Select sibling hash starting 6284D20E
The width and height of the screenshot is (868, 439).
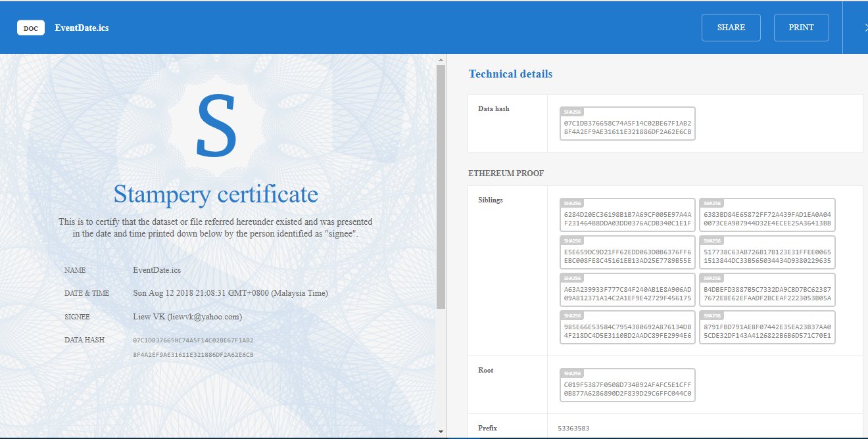(627, 215)
